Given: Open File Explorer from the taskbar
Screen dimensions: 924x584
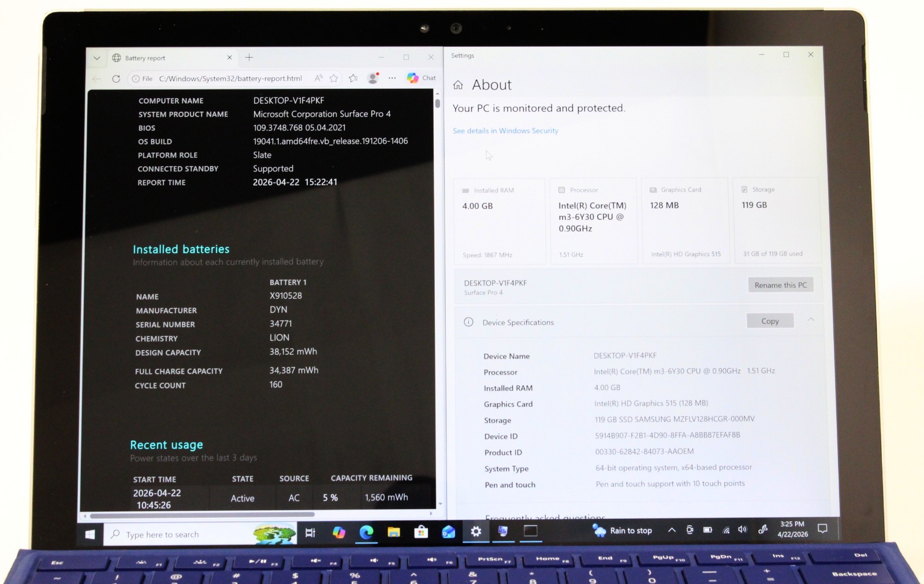Looking at the screenshot, I should [394, 532].
